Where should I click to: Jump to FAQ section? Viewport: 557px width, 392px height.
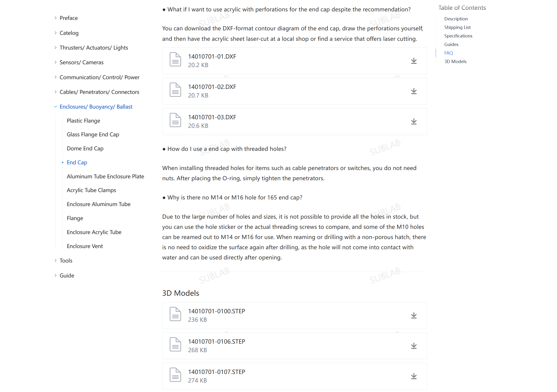point(449,53)
